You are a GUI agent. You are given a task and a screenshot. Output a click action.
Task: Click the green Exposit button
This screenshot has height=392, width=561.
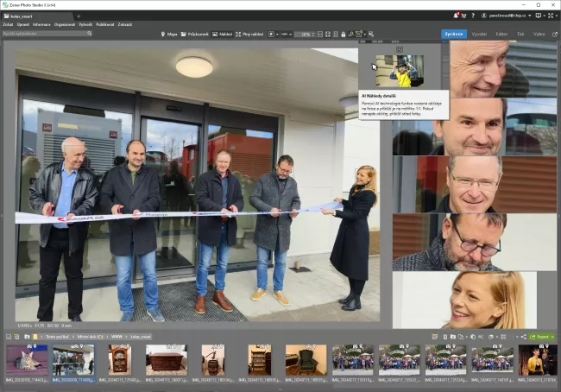(542, 336)
